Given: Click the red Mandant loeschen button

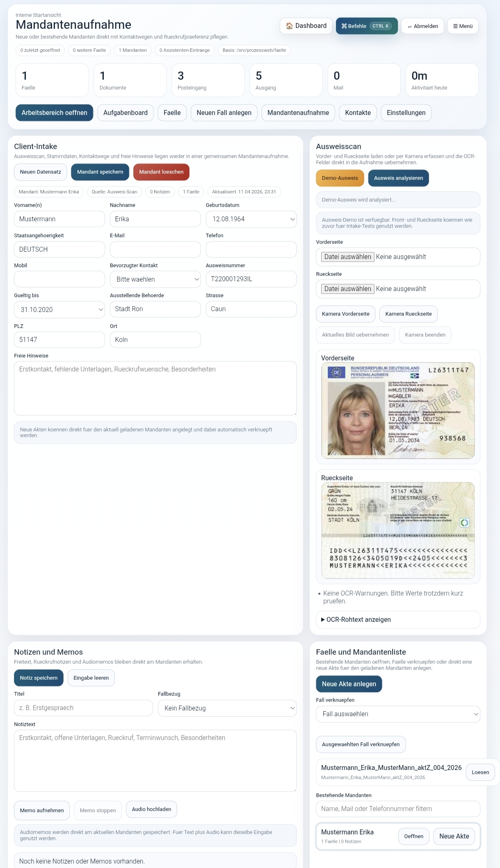Looking at the screenshot, I should [x=161, y=172].
